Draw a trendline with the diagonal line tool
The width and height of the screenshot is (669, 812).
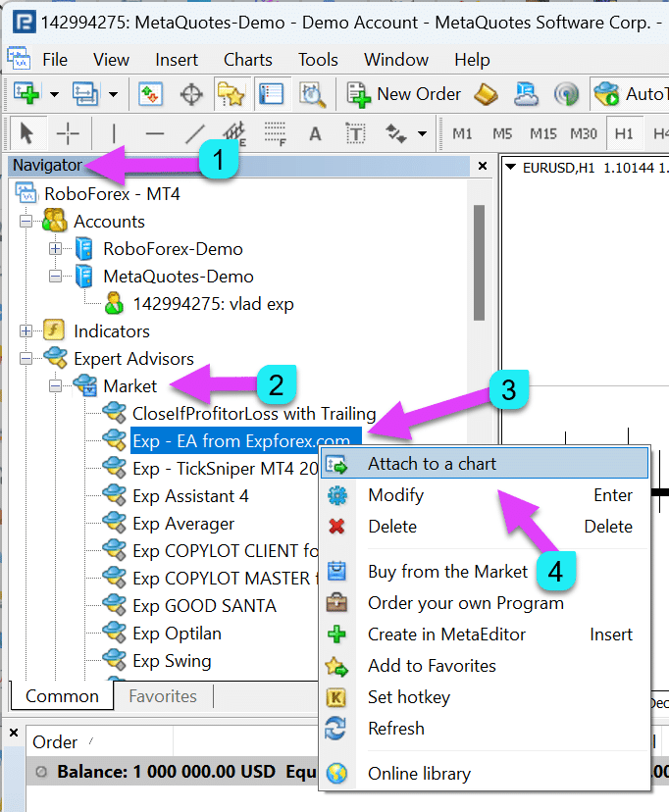[x=195, y=133]
